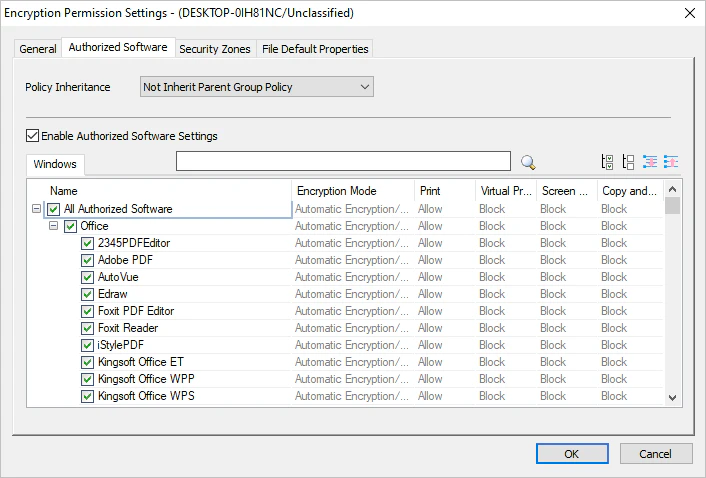This screenshot has height=478, width=706.
Task: Open the Policy Inheritance dropdown
Action: (x=257, y=87)
